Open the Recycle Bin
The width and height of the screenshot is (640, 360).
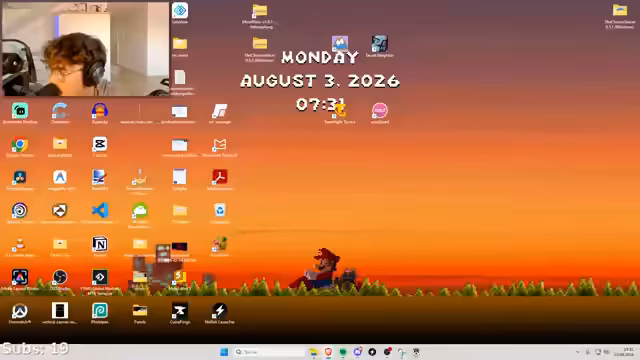pyautogui.click(x=220, y=211)
